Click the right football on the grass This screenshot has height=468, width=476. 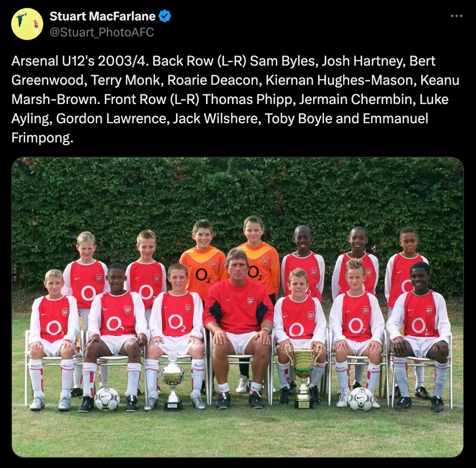click(361, 399)
